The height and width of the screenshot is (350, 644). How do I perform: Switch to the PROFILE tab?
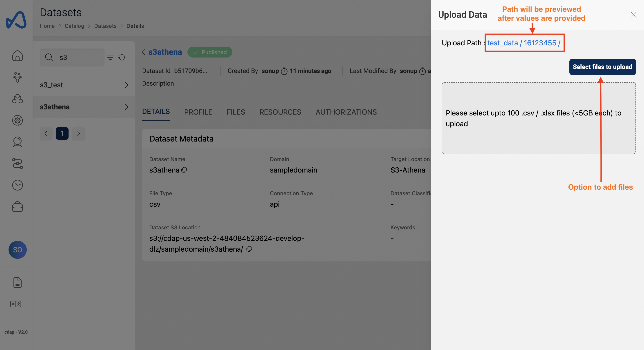[x=198, y=112]
